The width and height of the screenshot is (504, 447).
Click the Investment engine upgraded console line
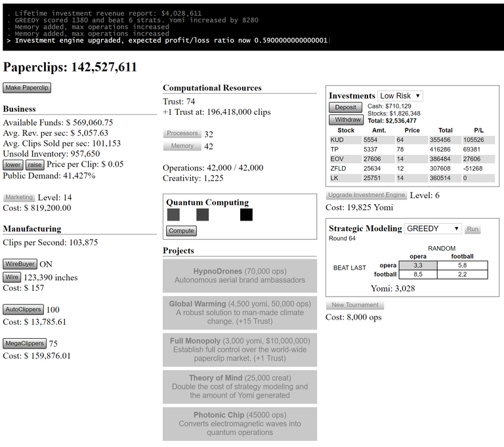click(171, 40)
